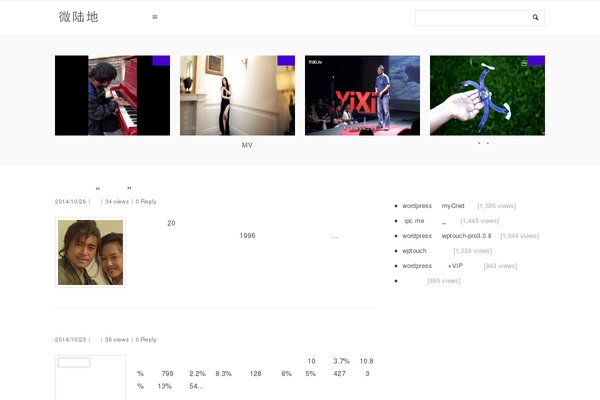600x400 pixels.
Task: Click the MV caption under second thumbnail
Action: click(x=247, y=145)
